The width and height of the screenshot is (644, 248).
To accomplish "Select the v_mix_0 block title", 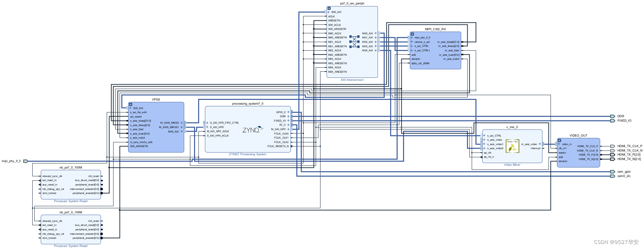I will point(512,127).
